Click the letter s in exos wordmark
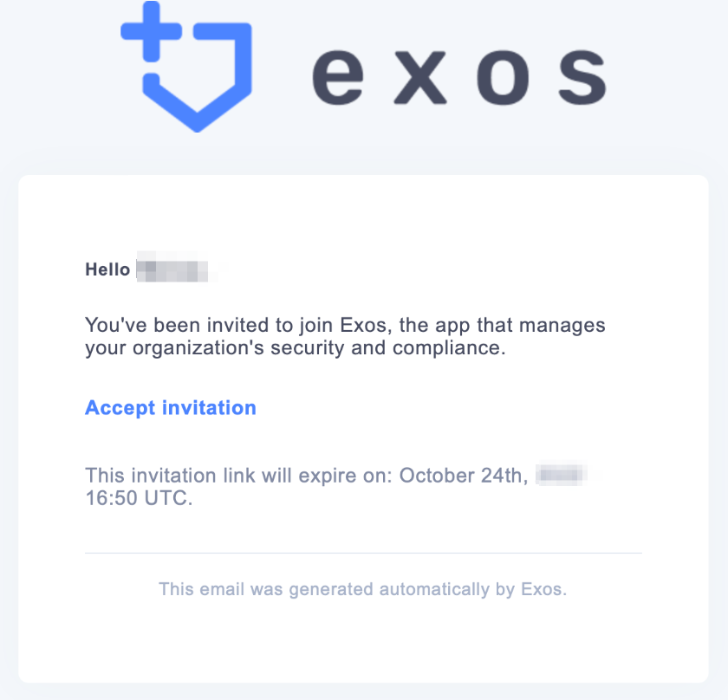The image size is (728, 700). coord(582,77)
